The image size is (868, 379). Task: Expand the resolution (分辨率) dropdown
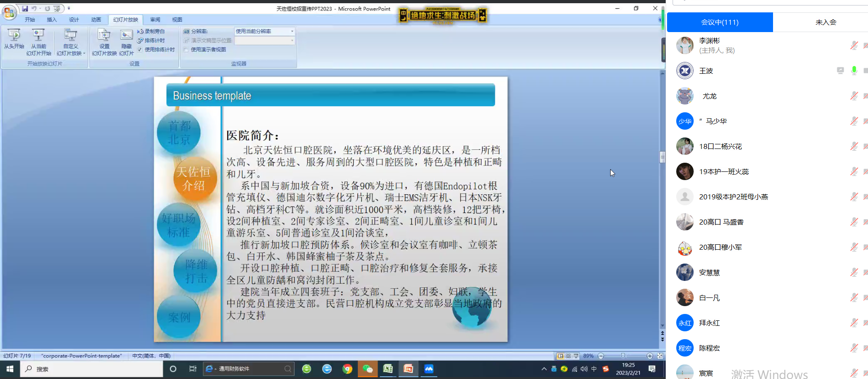(x=292, y=31)
